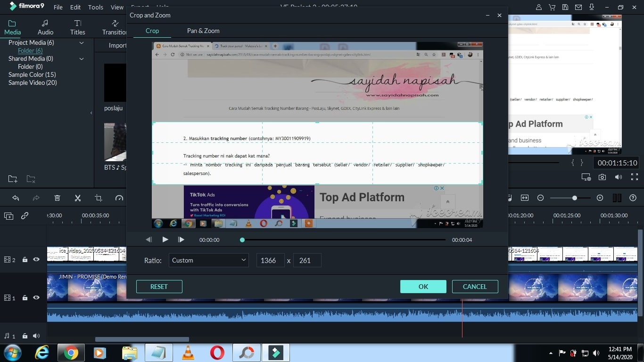Screen dimensions: 644x362
Task: Zoom out the timeline with minus icon
Action: (541, 198)
